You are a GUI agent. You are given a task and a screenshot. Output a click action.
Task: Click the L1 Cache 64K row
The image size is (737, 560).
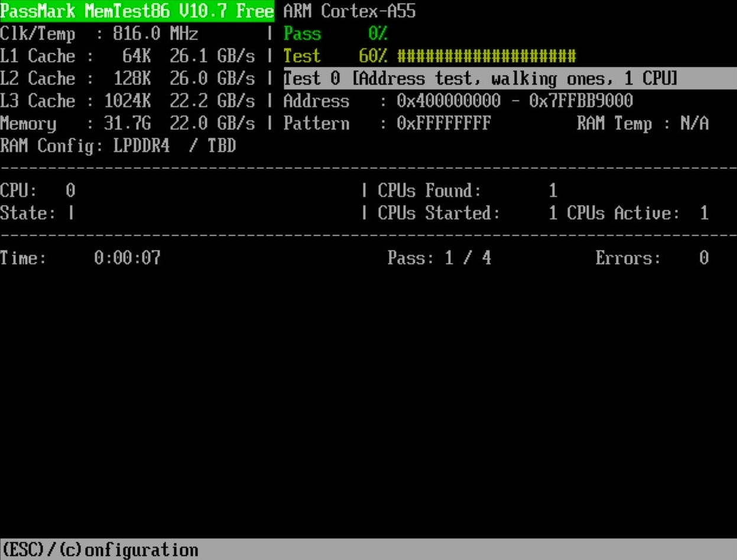[128, 56]
